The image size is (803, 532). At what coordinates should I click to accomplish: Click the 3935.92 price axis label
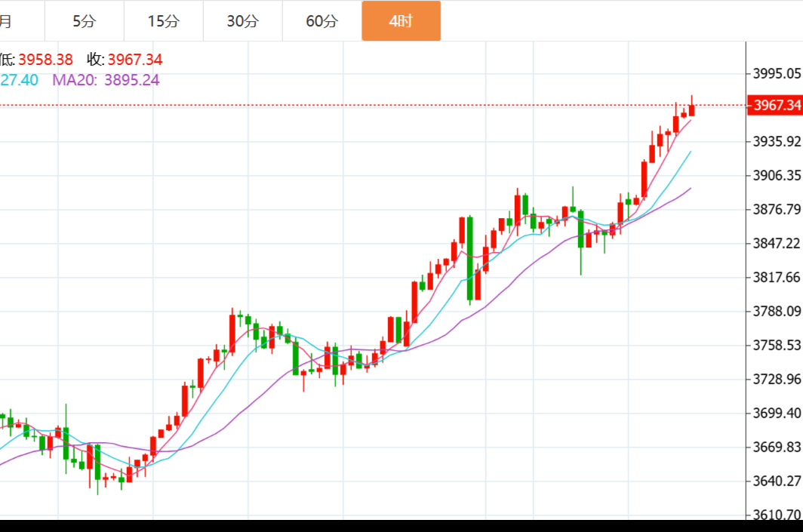777,142
